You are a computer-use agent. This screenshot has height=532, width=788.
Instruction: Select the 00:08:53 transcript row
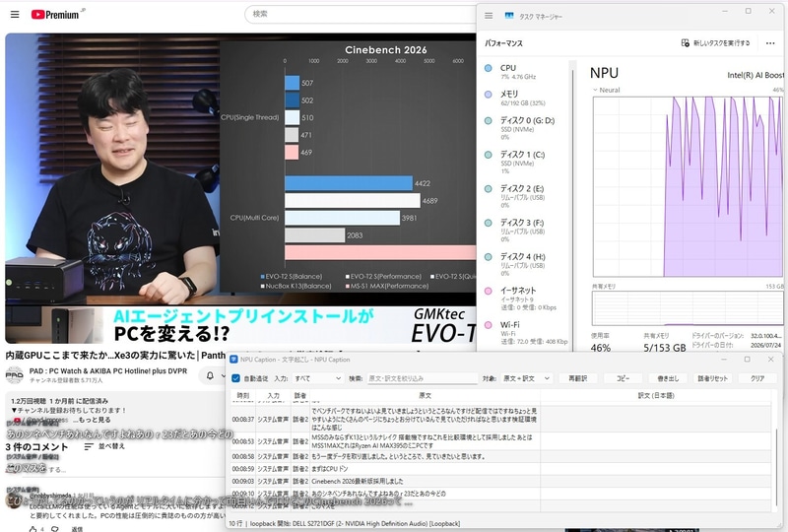(x=500, y=441)
